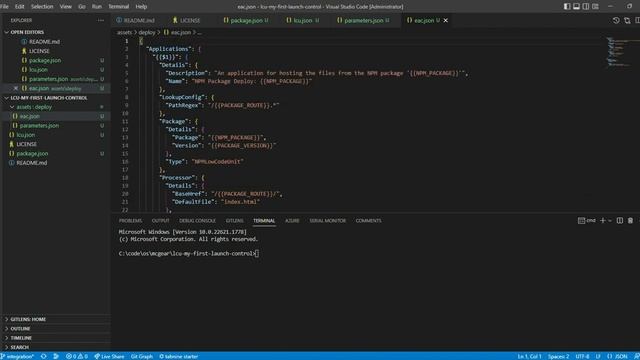640x360 pixels.
Task: Toggle the secondary side bar layout icon
Action: pos(586,6)
